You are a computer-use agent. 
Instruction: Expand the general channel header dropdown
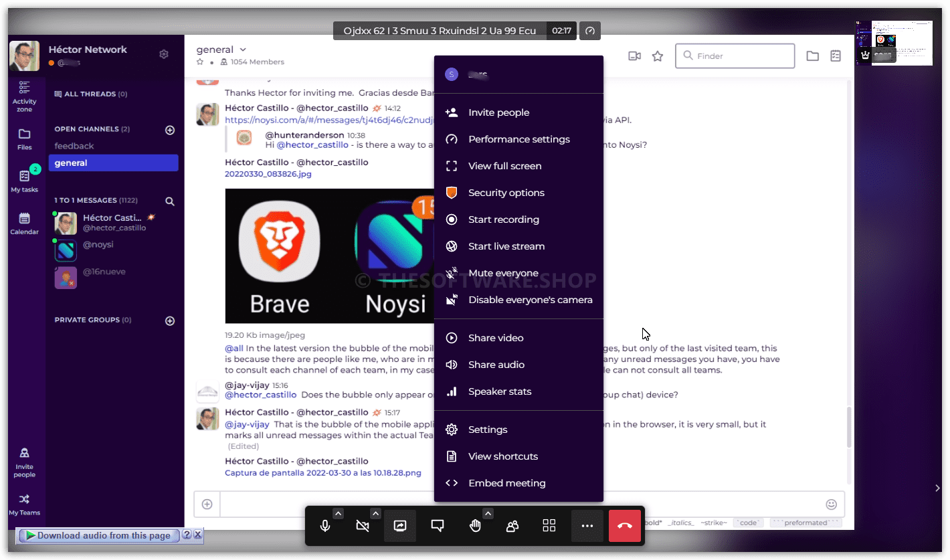pos(243,50)
